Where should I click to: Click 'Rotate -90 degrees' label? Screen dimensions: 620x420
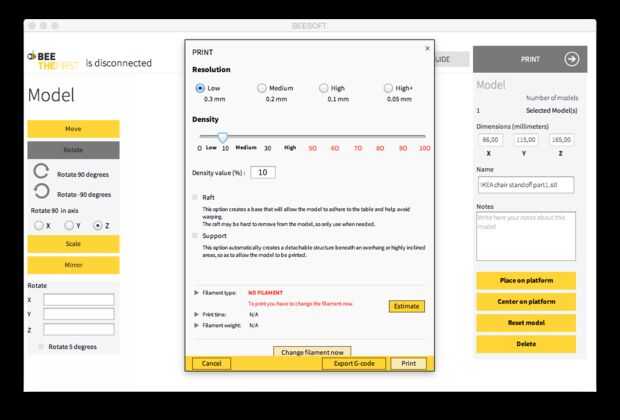pos(84,195)
